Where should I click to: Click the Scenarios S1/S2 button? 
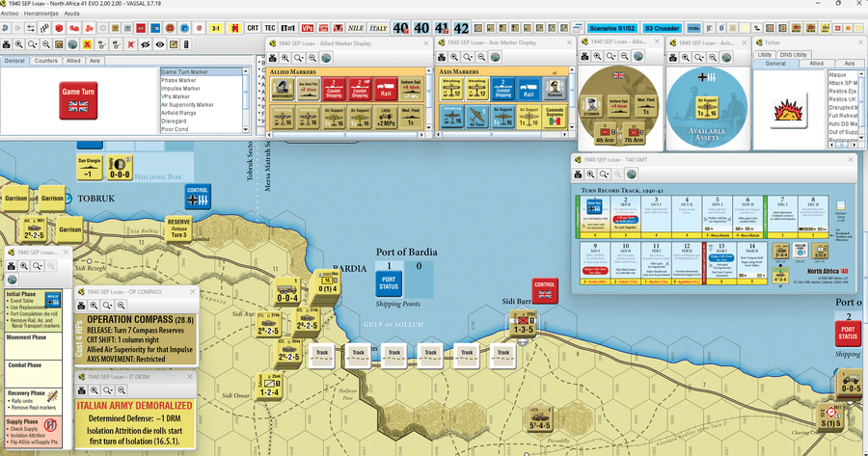pyautogui.click(x=612, y=28)
